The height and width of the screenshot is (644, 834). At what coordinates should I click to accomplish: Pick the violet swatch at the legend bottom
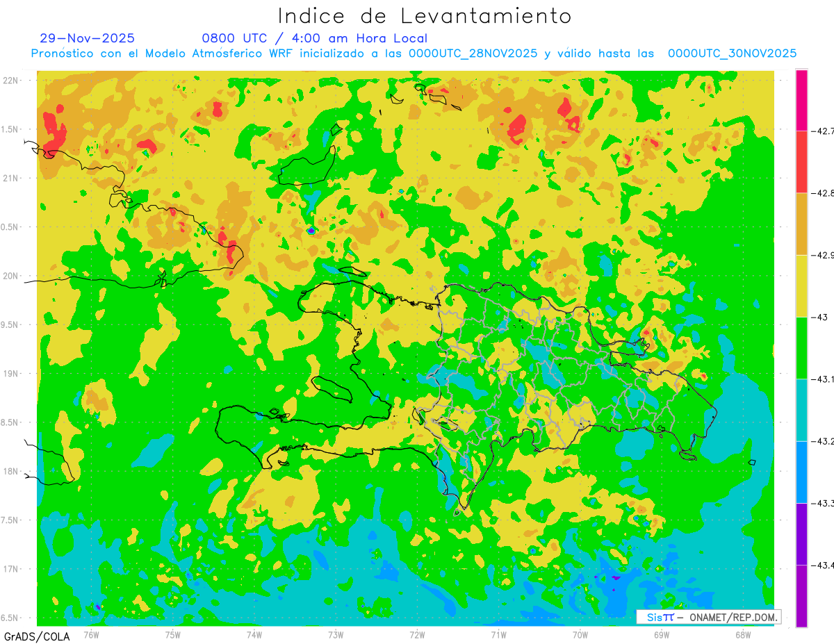pos(801,595)
